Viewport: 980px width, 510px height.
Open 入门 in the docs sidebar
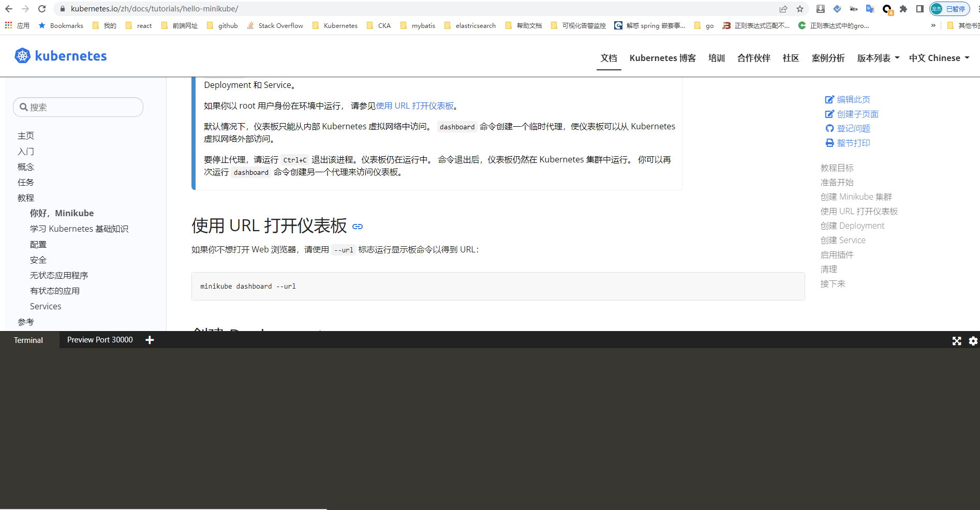click(26, 151)
